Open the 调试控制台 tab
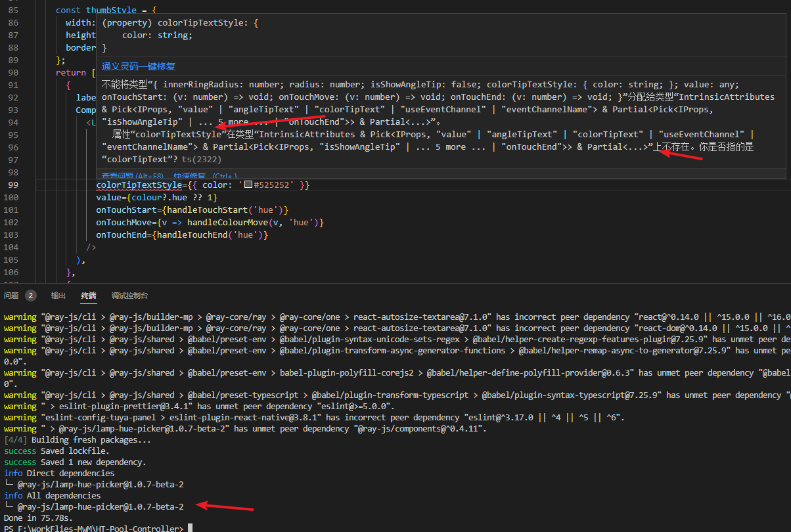 (130, 296)
